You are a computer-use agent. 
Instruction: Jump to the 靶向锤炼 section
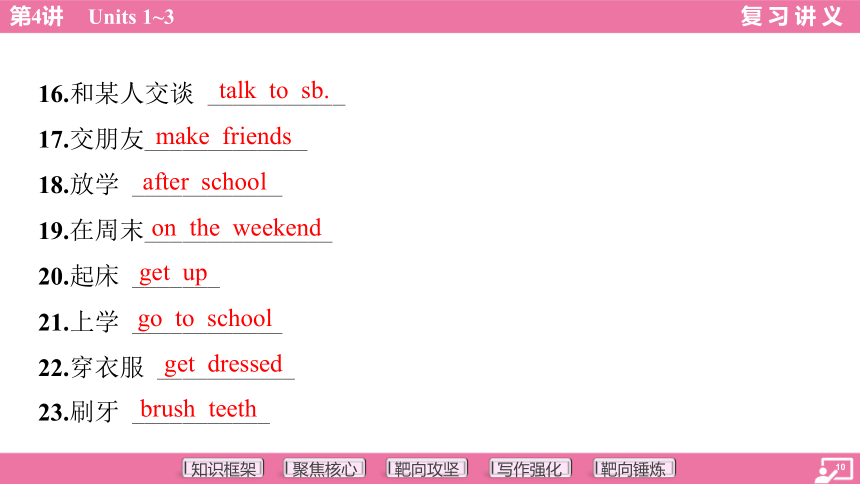pyautogui.click(x=634, y=469)
